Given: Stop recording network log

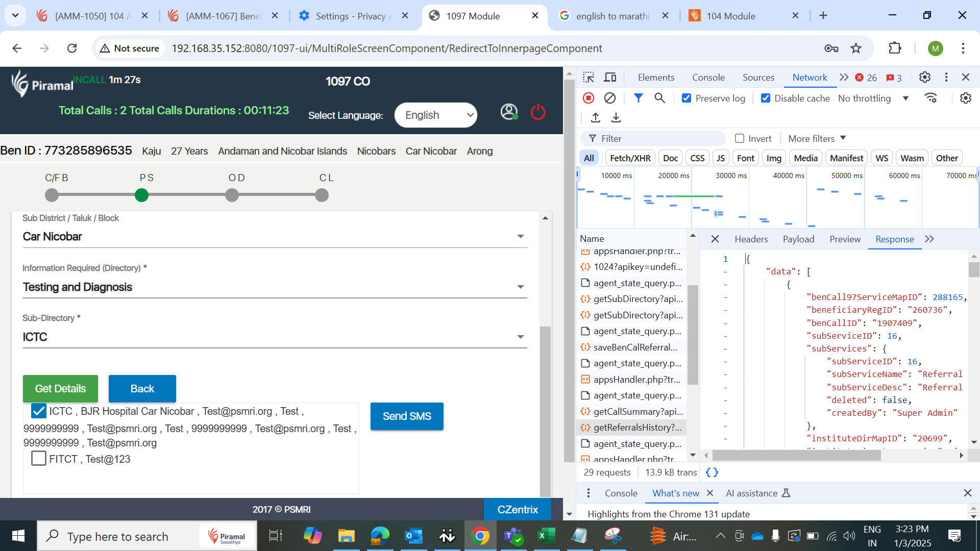Looking at the screenshot, I should tap(589, 98).
